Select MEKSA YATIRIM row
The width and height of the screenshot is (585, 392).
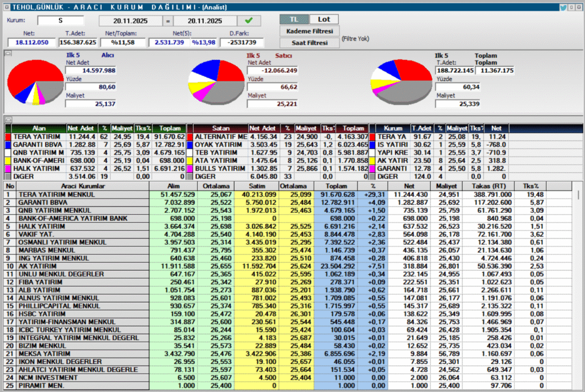tap(288, 354)
